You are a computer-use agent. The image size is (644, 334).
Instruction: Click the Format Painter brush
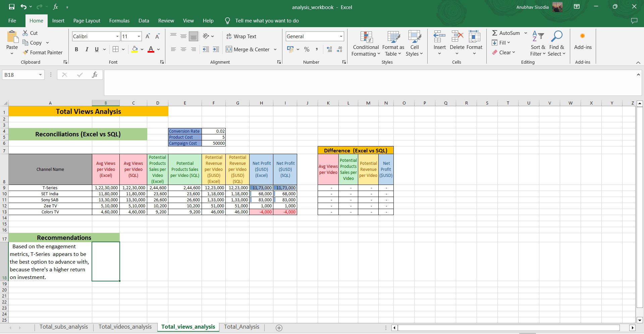tap(25, 52)
